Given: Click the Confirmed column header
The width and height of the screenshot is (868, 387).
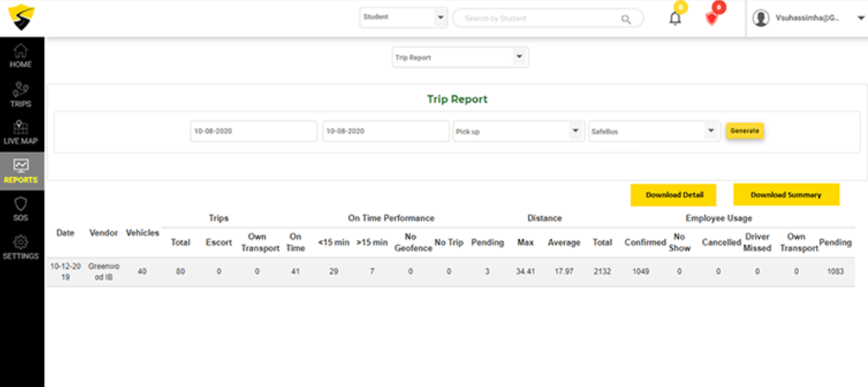Looking at the screenshot, I should point(645,242).
